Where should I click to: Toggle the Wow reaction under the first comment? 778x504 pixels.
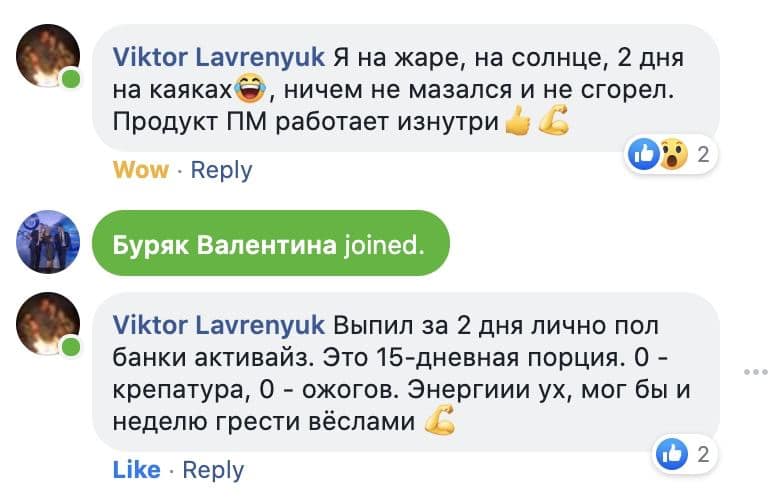click(141, 170)
